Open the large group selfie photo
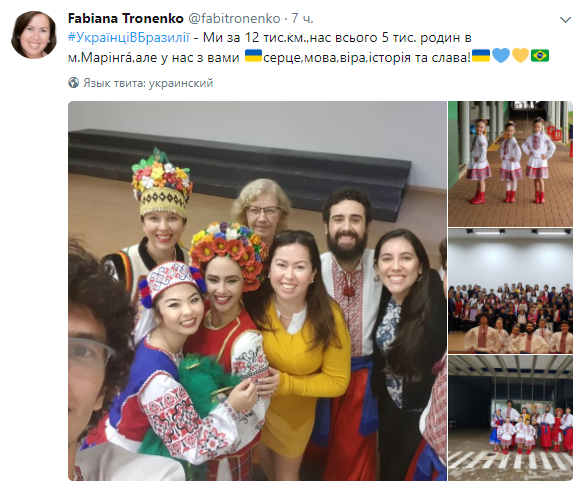 point(257,291)
